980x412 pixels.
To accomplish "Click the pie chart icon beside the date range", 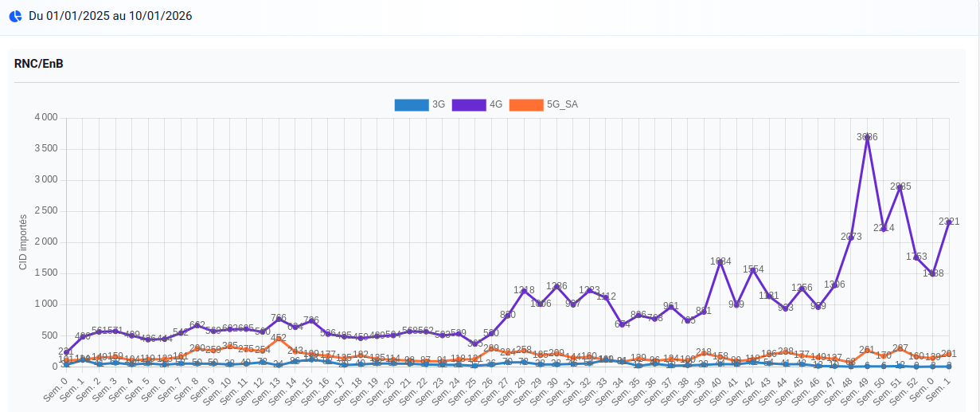I will click(x=15, y=16).
